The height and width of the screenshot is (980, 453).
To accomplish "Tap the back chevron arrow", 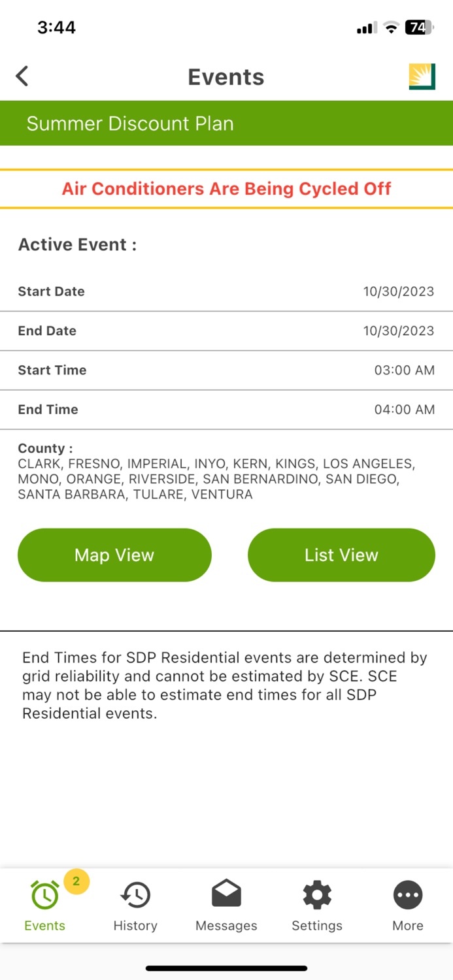I will click(x=22, y=76).
